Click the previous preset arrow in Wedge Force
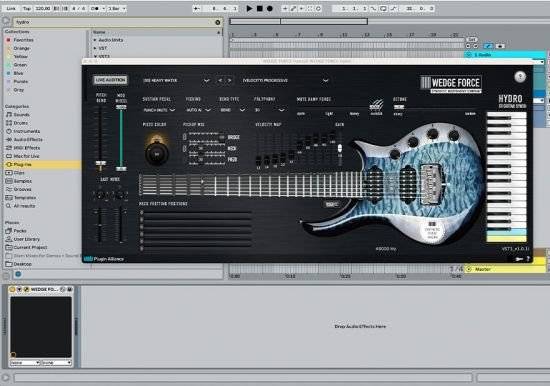This screenshot has height=386, width=550. (x=220, y=80)
